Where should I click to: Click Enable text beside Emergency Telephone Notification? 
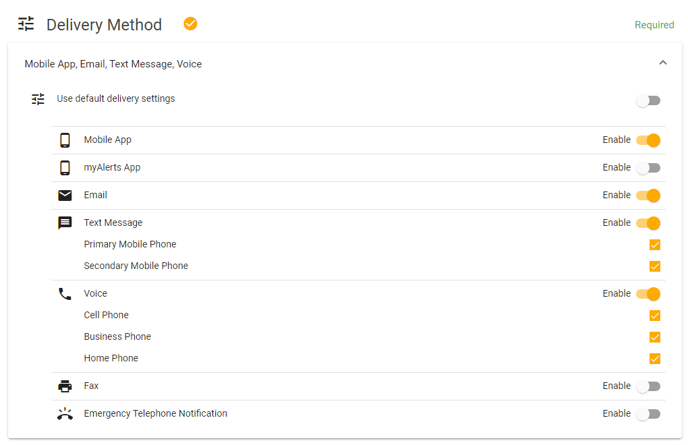[616, 413]
